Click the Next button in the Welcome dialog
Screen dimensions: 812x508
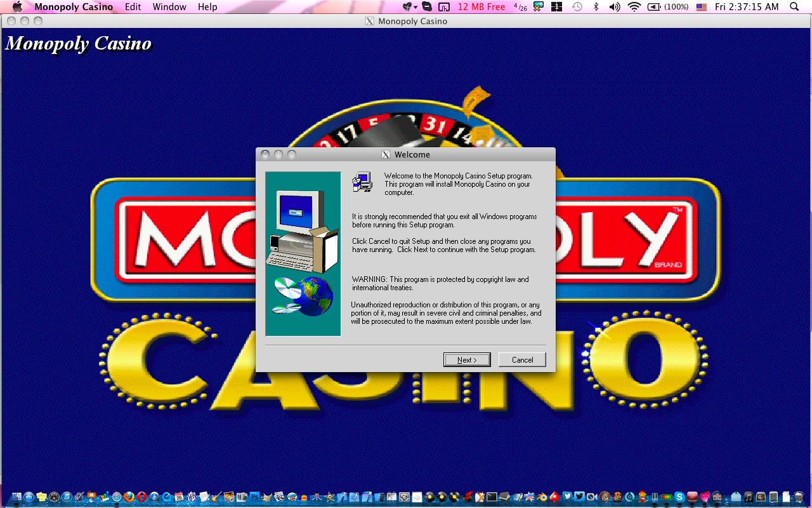tap(467, 359)
